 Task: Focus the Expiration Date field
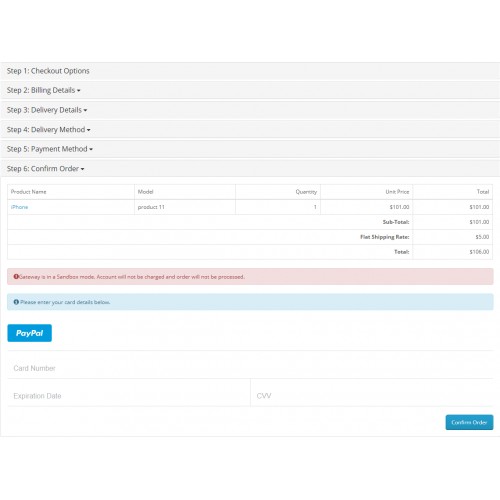click(x=129, y=396)
